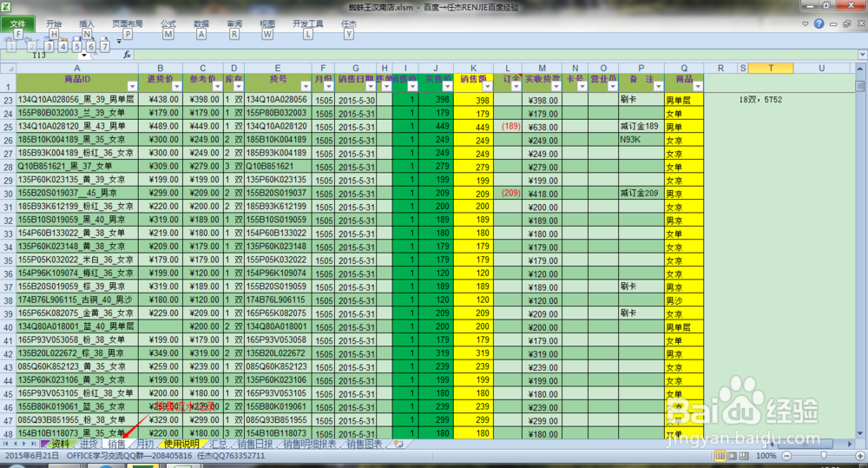
Task: Switch to the 任杰 custom ribbon tab
Action: [349, 23]
